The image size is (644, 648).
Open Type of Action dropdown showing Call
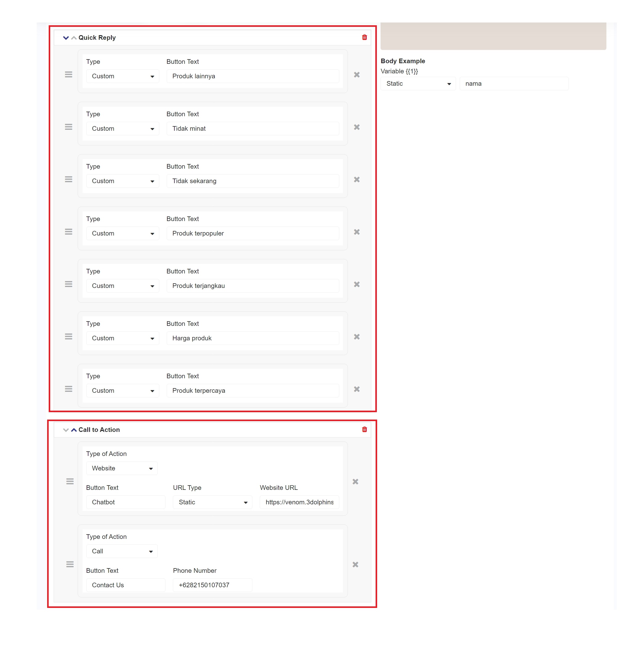point(122,551)
